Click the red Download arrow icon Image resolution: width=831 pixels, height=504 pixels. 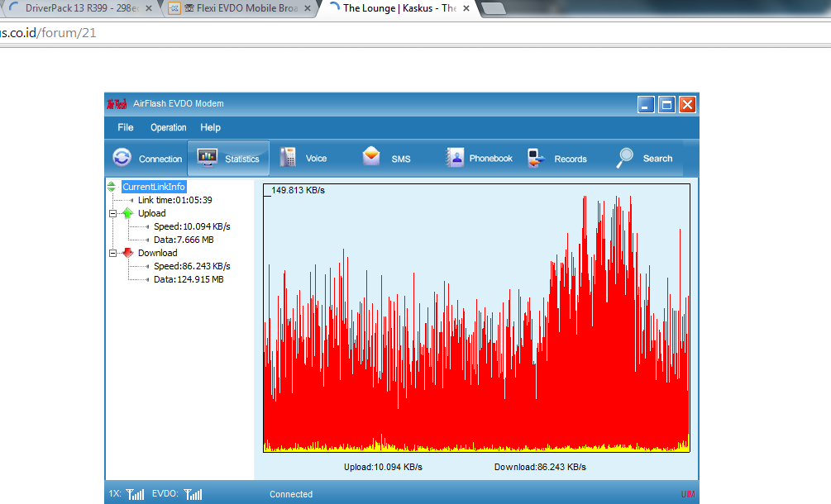[x=127, y=253]
